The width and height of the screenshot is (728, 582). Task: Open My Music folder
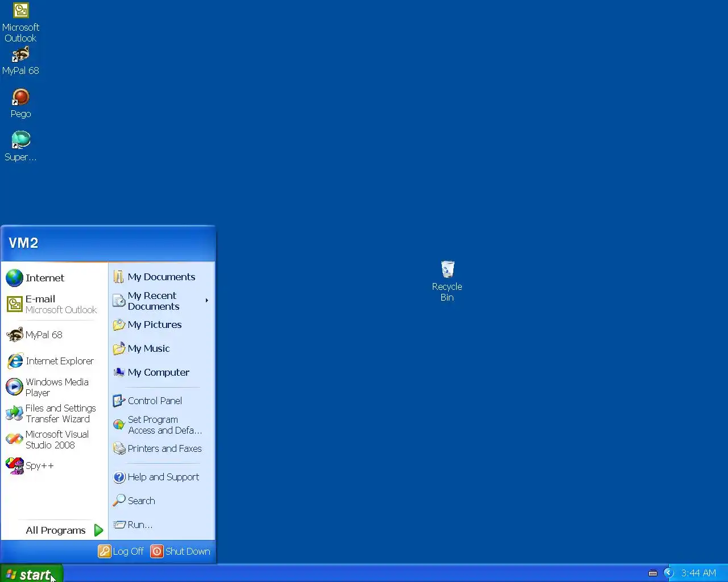click(x=162, y=348)
